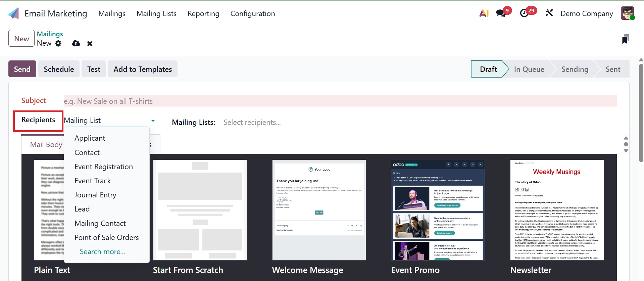Choose Point of Sale Orders option
Screen dimensions: 644x281
tap(107, 238)
